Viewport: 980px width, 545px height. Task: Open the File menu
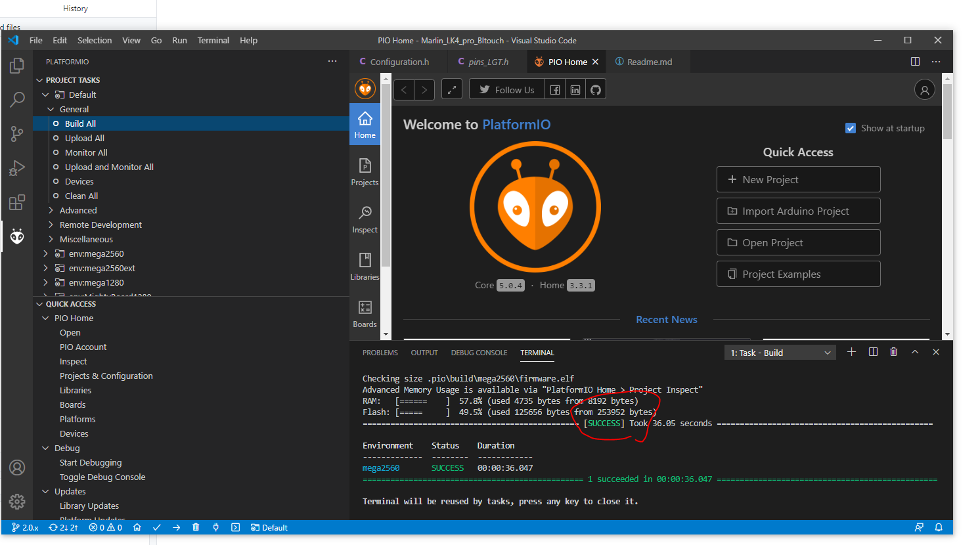(x=36, y=40)
